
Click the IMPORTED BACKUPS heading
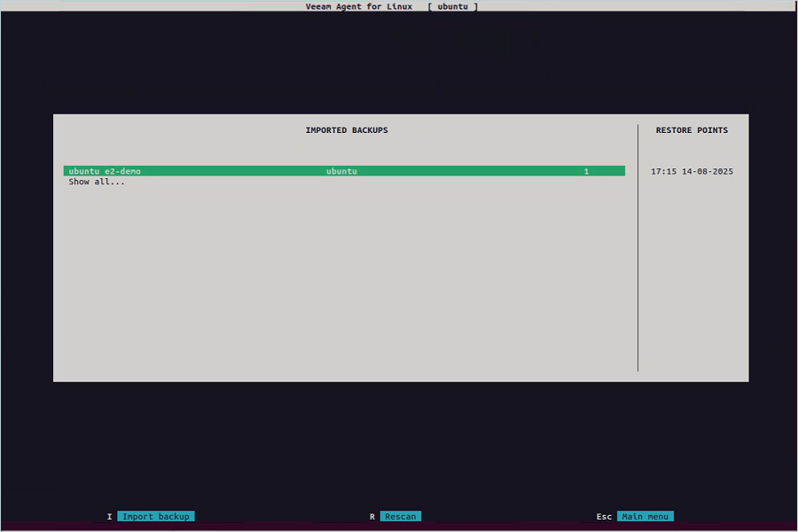coord(347,130)
